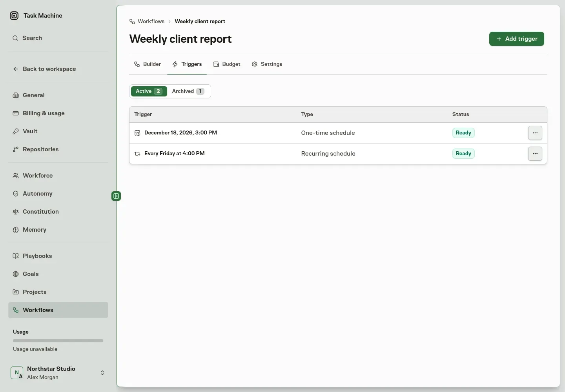Show Active triggers filter
The width and height of the screenshot is (565, 392).
pyautogui.click(x=149, y=91)
